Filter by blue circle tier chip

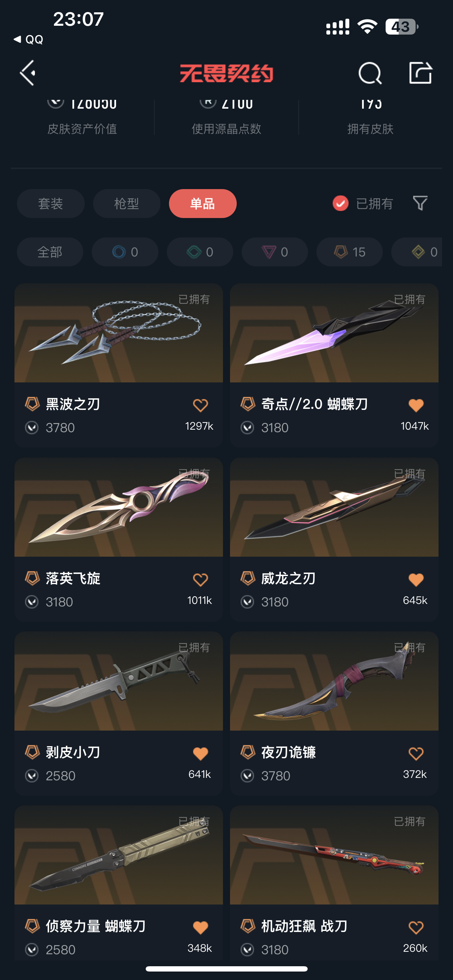(x=125, y=252)
